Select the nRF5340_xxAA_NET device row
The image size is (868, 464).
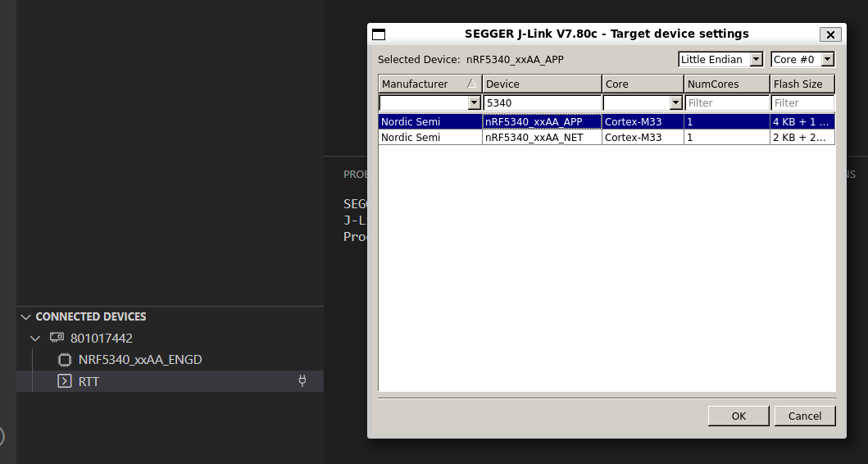(607, 138)
